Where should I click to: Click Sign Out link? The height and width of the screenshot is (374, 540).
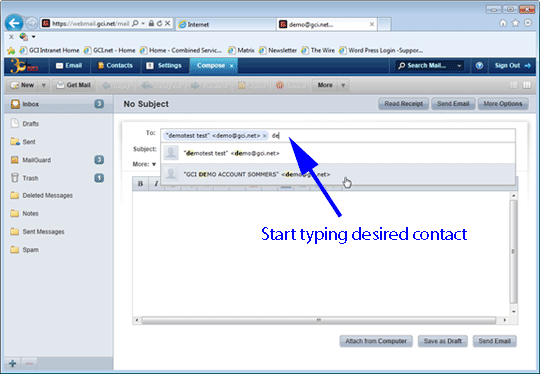[512, 65]
